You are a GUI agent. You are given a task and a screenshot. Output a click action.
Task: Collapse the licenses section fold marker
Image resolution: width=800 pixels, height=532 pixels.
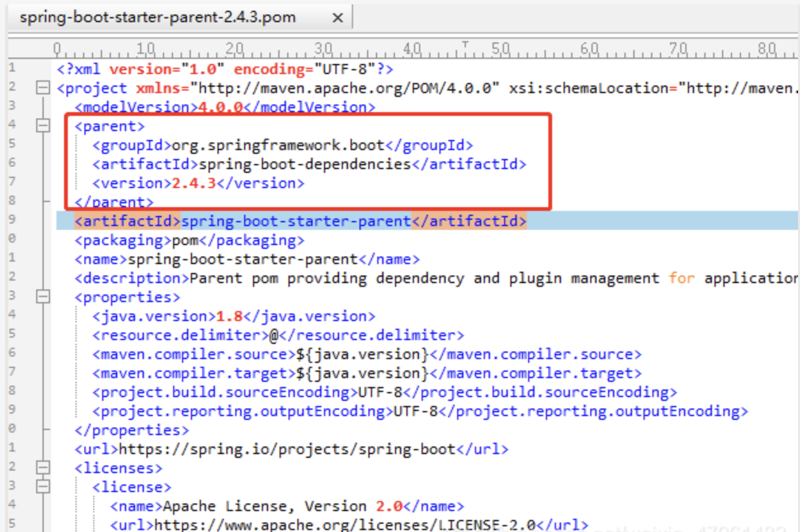tap(42, 467)
